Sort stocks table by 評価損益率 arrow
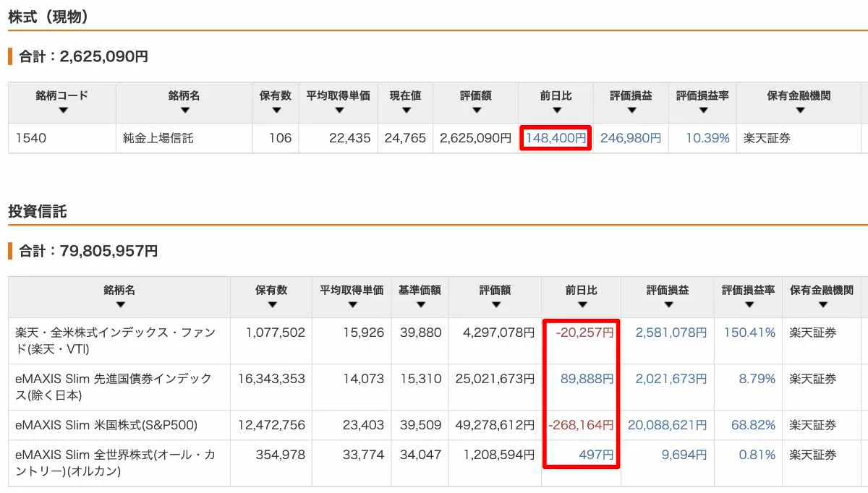Viewport: 868px width, 493px height. point(702,111)
